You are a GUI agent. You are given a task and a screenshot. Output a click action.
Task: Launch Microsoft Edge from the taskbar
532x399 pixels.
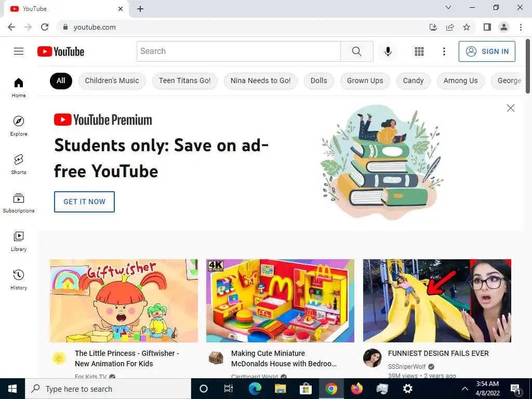(x=255, y=389)
